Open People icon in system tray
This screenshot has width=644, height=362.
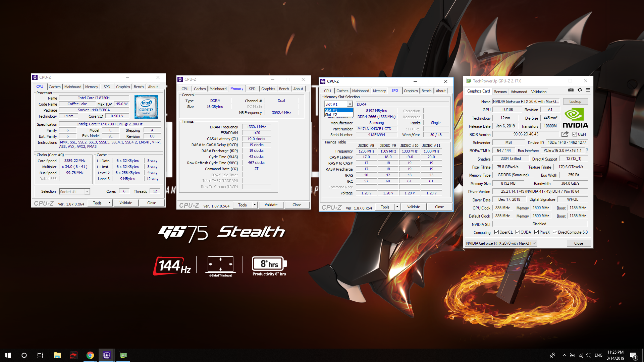[552, 355]
